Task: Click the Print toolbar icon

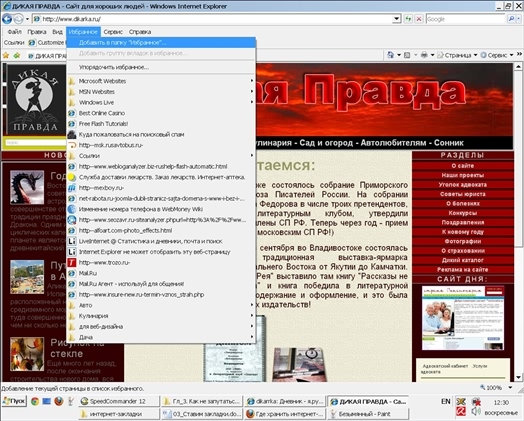Action: 424,55
